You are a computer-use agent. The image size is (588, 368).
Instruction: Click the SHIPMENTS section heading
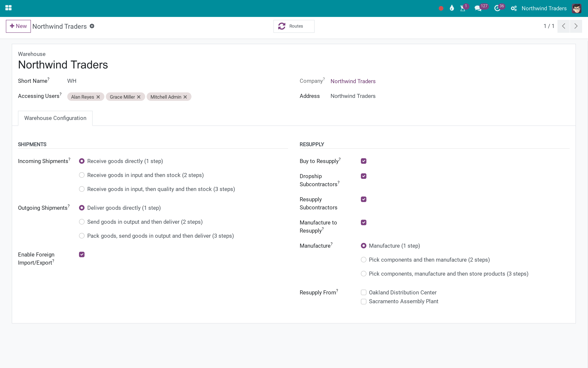(x=32, y=144)
